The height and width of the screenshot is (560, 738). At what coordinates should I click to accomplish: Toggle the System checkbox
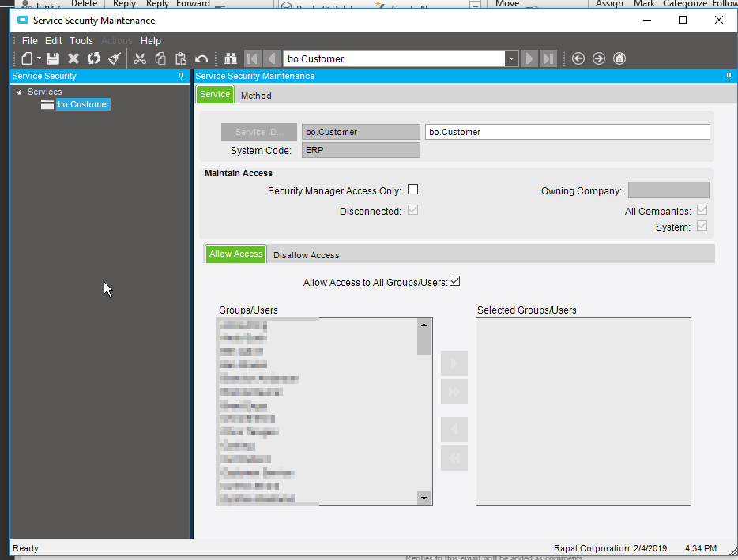(702, 226)
